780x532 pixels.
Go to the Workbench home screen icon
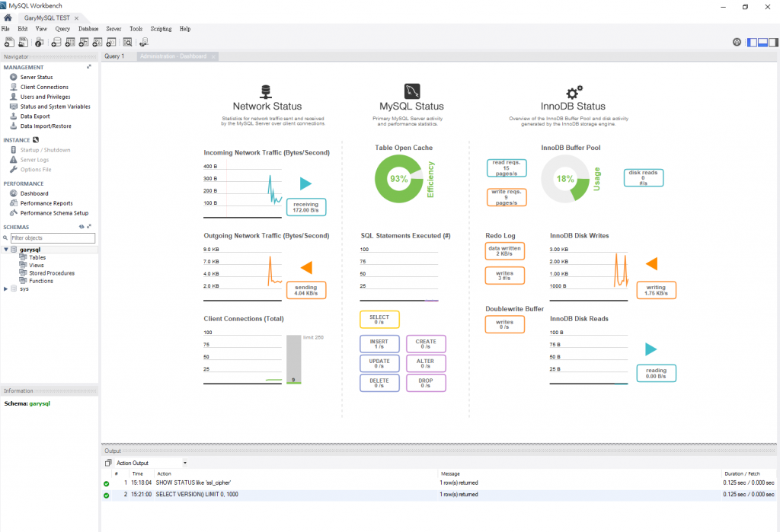[8, 18]
